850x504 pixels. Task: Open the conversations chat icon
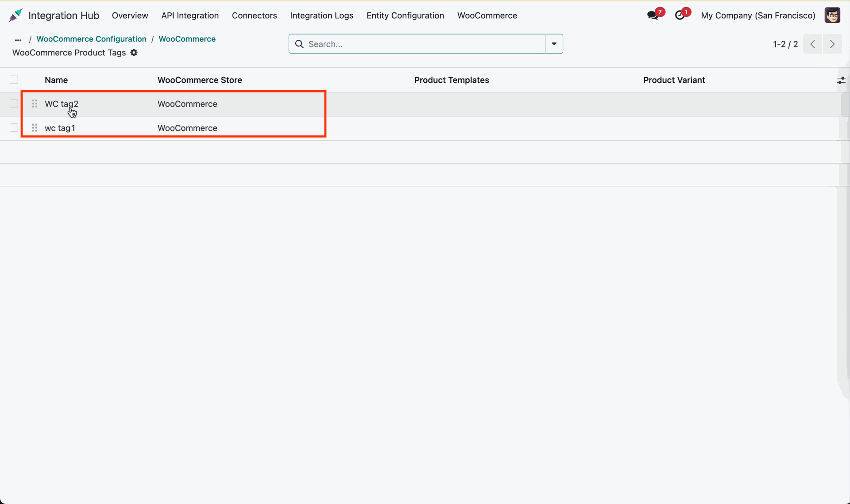[653, 15]
